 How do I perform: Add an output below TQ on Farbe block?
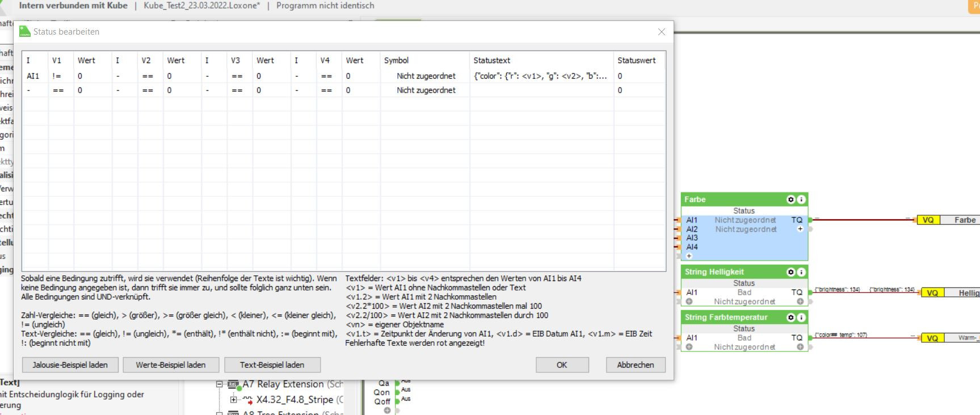[800, 229]
